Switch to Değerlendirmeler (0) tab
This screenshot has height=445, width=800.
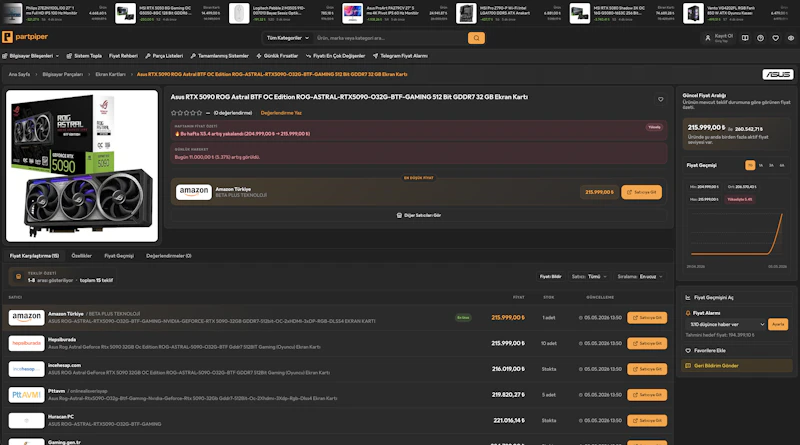[x=168, y=256]
